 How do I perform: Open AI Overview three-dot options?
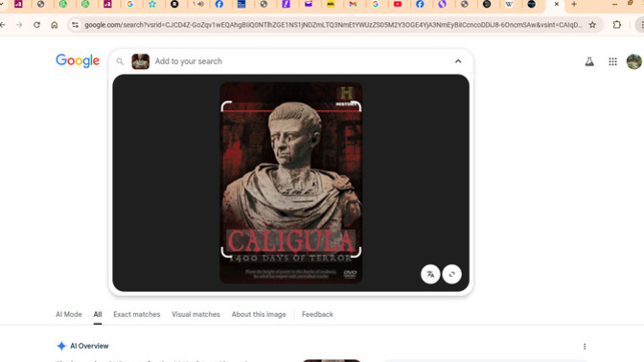585,347
